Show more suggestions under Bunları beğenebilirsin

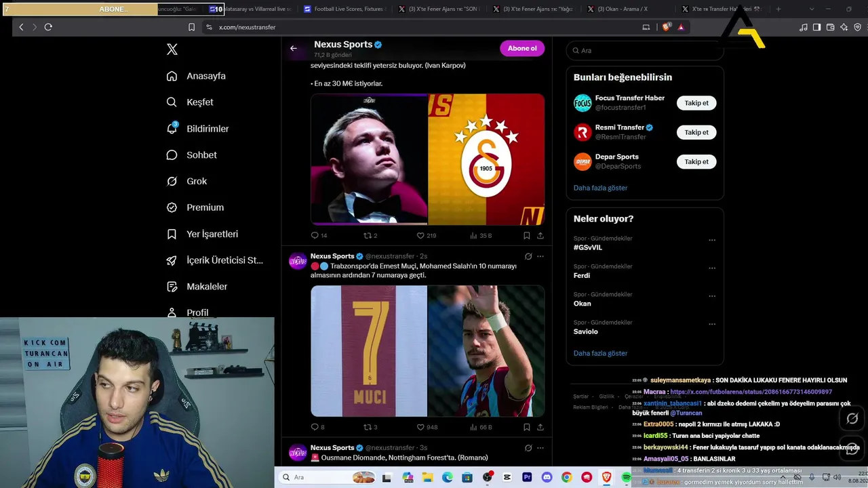(601, 188)
